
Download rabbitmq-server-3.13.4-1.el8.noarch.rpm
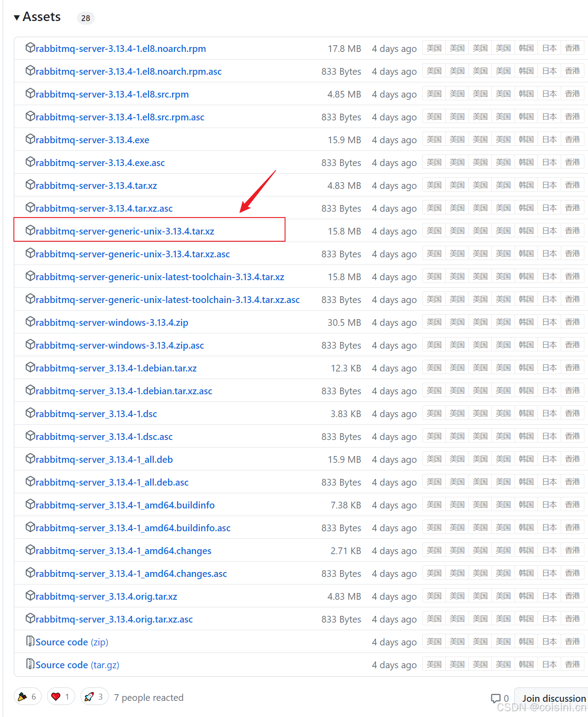click(x=121, y=49)
